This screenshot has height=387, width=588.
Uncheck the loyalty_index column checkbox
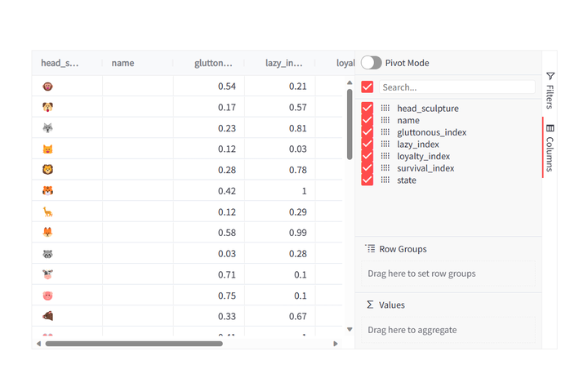[367, 156]
